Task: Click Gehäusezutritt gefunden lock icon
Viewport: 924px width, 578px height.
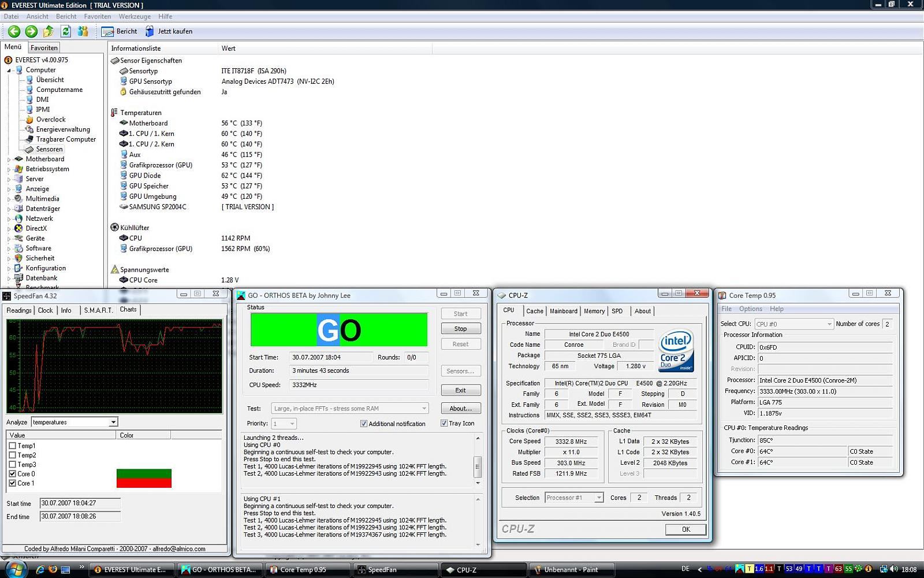Action: point(123,91)
